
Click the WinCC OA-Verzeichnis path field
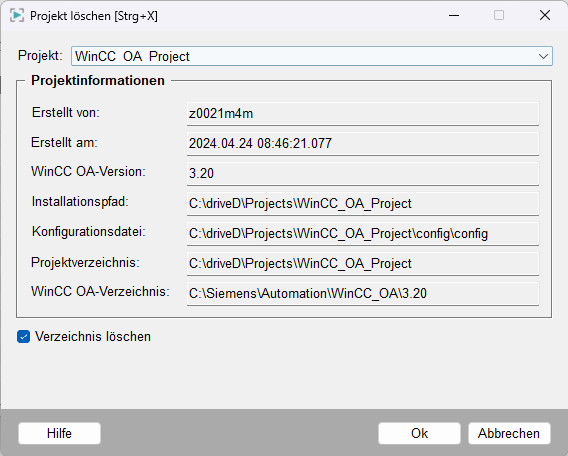pyautogui.click(x=363, y=293)
